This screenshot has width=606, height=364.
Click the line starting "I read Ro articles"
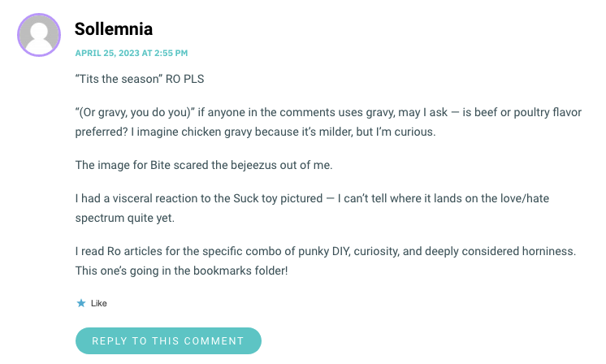[x=326, y=251]
